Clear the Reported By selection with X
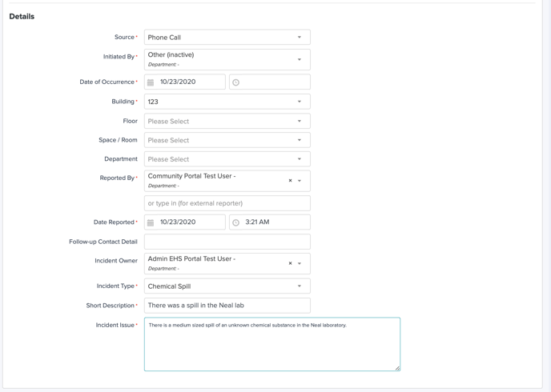Image resolution: width=551 pixels, height=392 pixels. pyautogui.click(x=290, y=181)
